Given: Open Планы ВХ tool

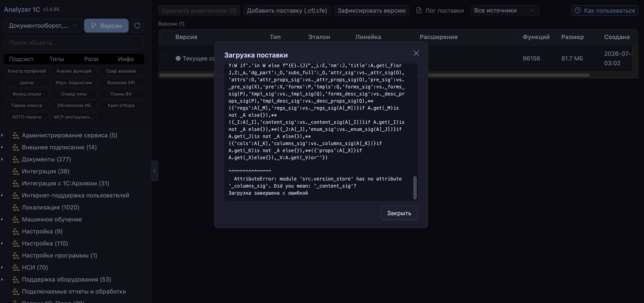Looking at the screenshot, I should click(121, 94).
